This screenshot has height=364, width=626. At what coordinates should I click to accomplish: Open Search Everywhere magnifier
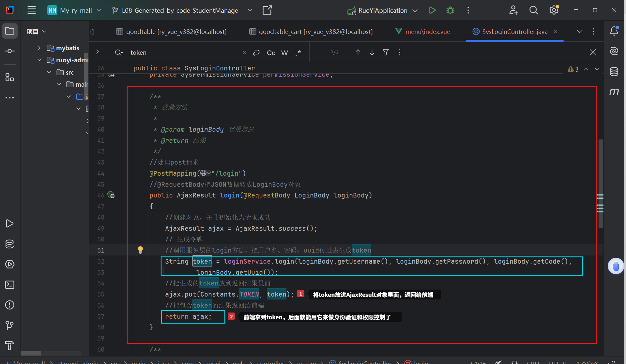tap(534, 10)
